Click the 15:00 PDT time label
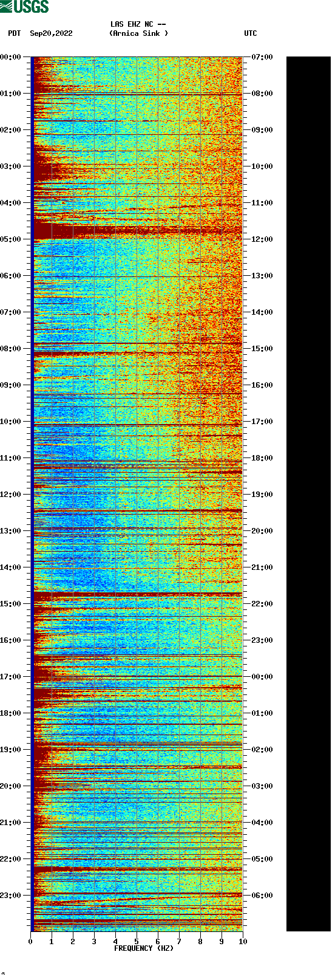 10,604
